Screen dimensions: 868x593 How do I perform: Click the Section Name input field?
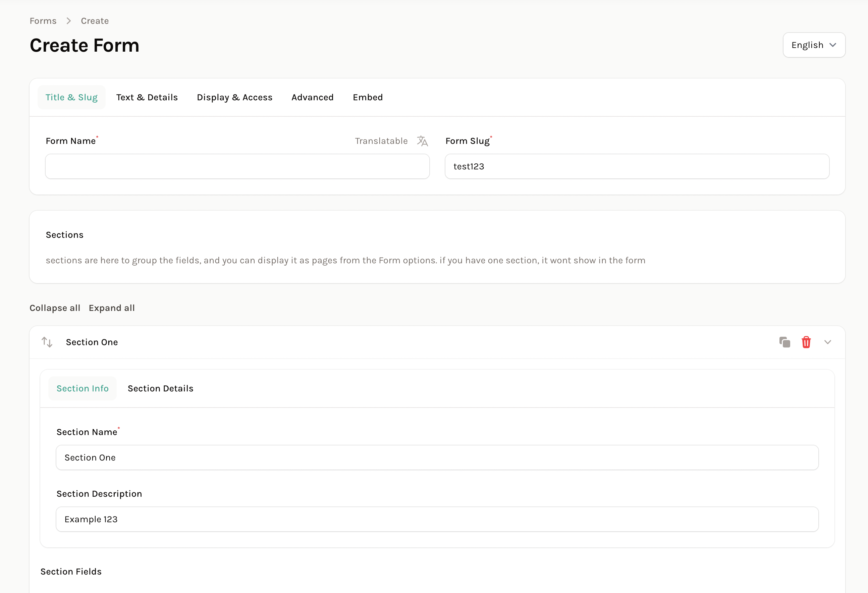coord(437,457)
